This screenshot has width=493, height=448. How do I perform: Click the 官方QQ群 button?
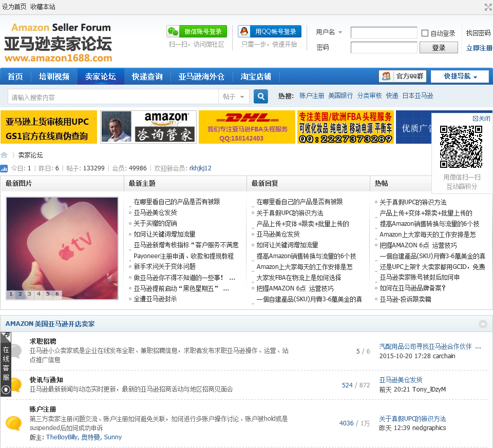click(x=403, y=76)
